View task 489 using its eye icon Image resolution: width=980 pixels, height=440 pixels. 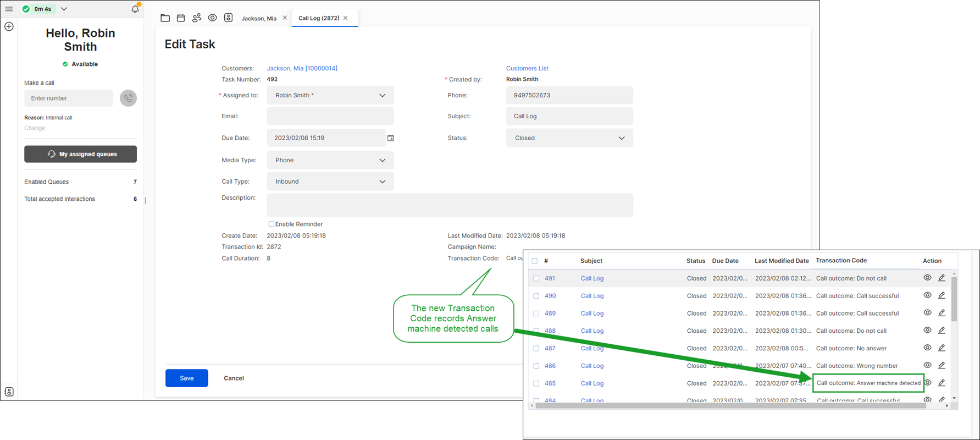point(927,313)
